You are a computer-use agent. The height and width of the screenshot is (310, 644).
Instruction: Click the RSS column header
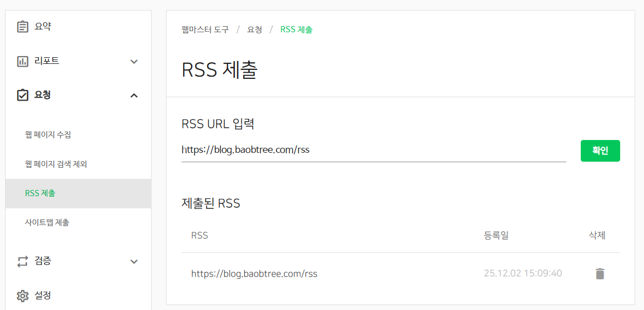(200, 236)
